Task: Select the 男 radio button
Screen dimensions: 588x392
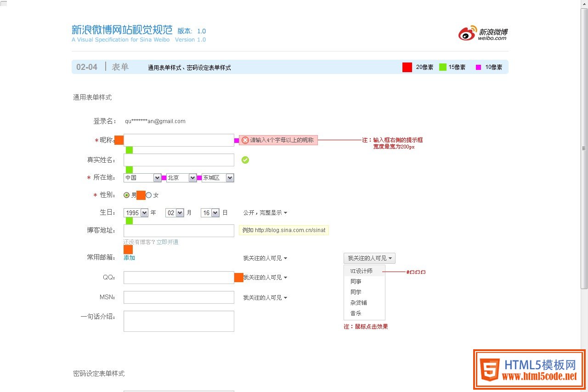Action: click(127, 195)
